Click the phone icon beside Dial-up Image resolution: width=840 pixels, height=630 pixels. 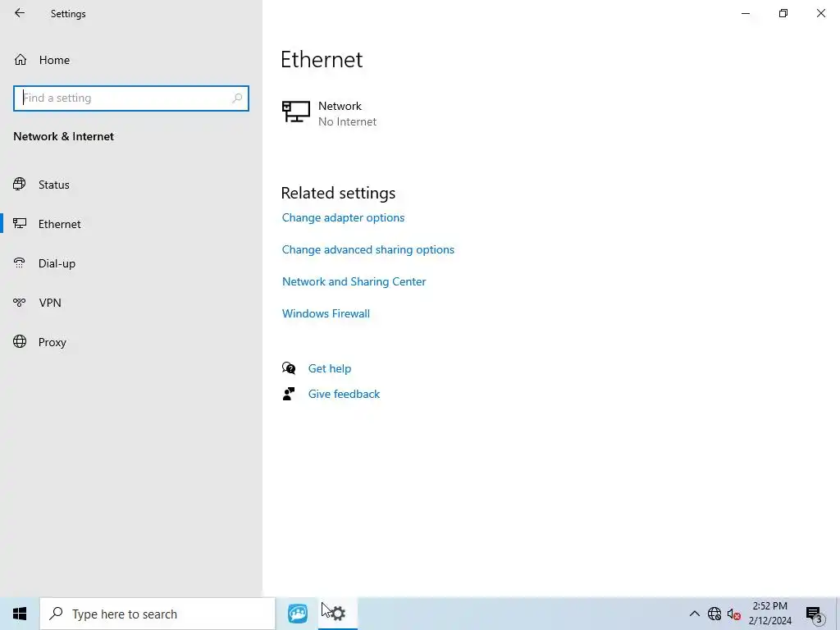click(20, 262)
